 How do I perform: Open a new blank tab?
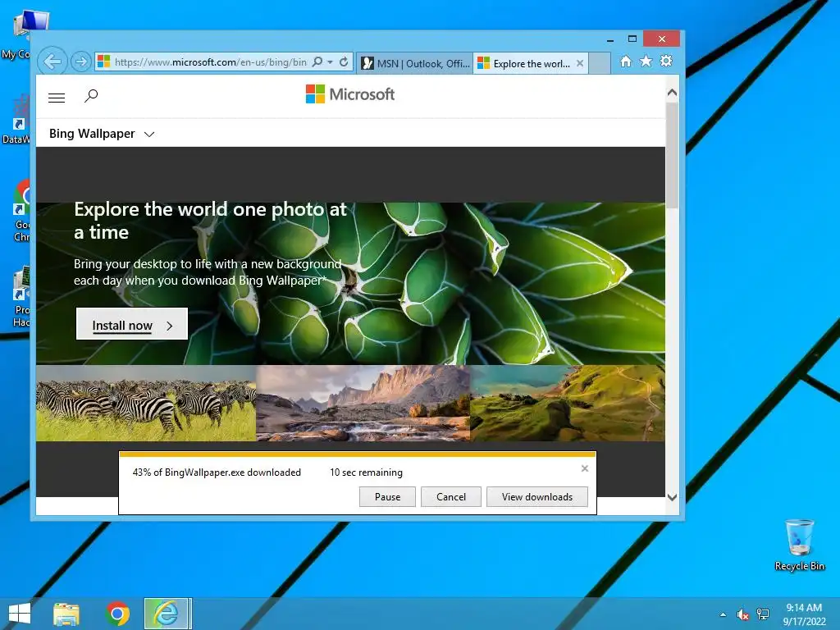(x=600, y=63)
